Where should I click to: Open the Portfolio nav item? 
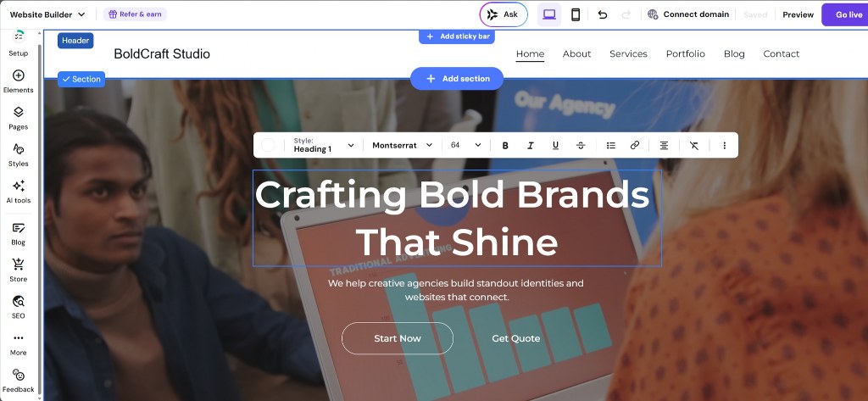(x=685, y=53)
